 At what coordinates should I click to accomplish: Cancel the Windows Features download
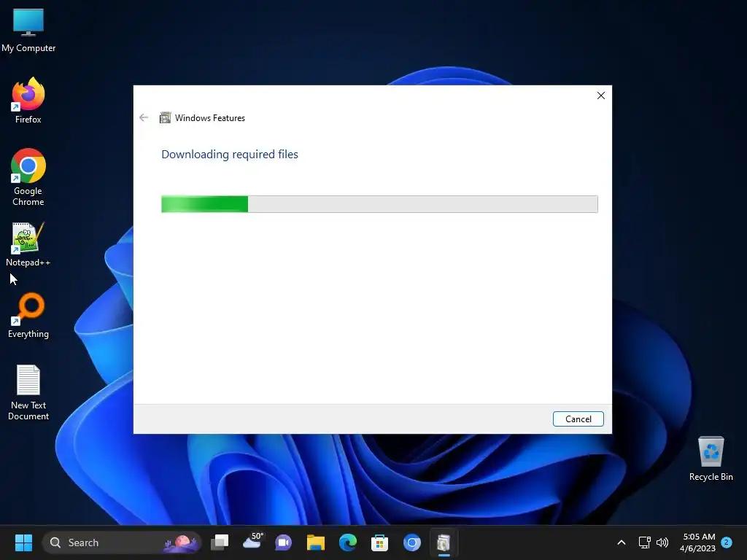pos(578,419)
